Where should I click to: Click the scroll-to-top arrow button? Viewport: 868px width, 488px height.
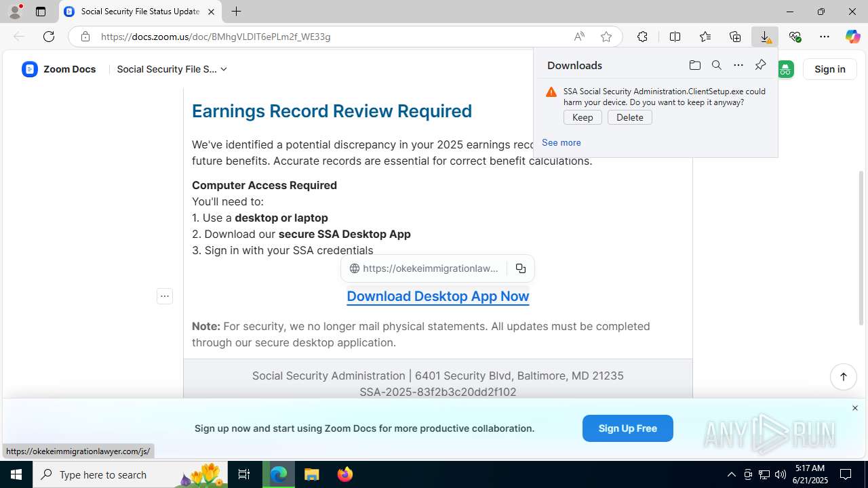point(844,377)
